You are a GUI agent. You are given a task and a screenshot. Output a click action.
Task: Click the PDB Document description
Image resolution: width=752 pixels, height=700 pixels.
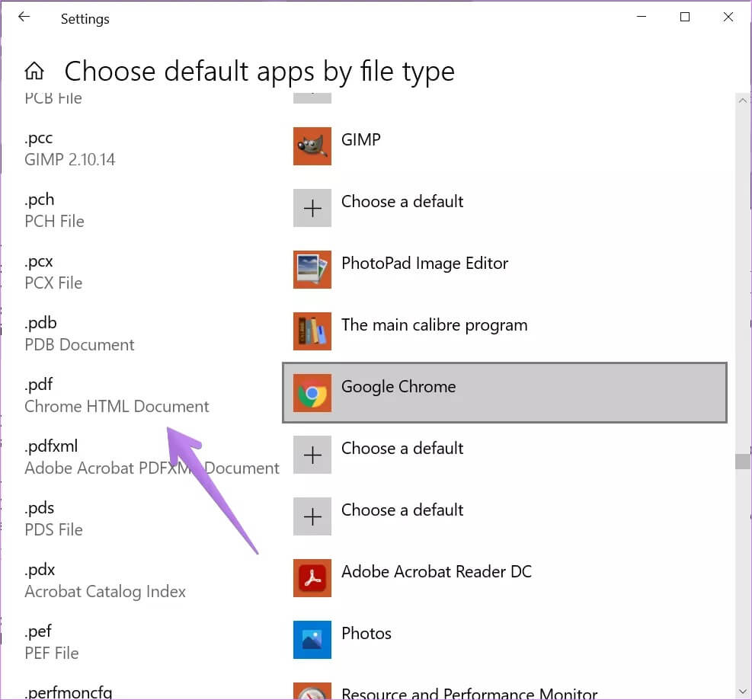click(79, 345)
